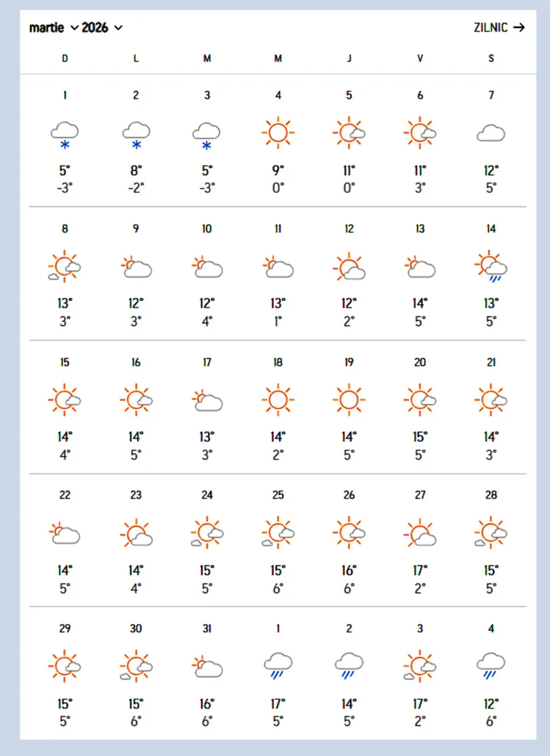The height and width of the screenshot is (756, 550).
Task: Switch to the ZILNIC daily view
Action: (491, 27)
